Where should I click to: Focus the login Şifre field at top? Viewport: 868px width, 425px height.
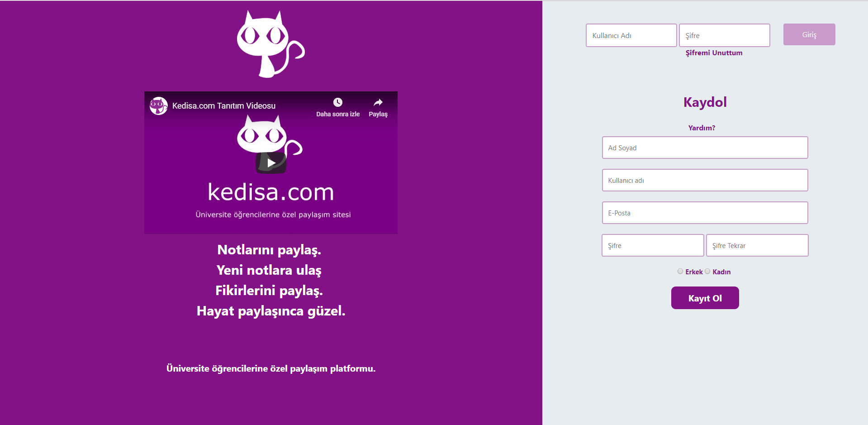(724, 35)
